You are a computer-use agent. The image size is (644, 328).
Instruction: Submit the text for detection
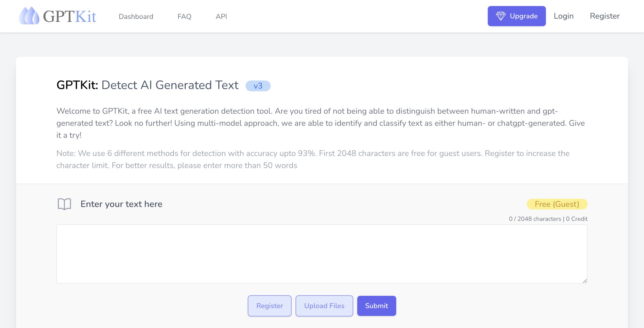click(x=377, y=306)
